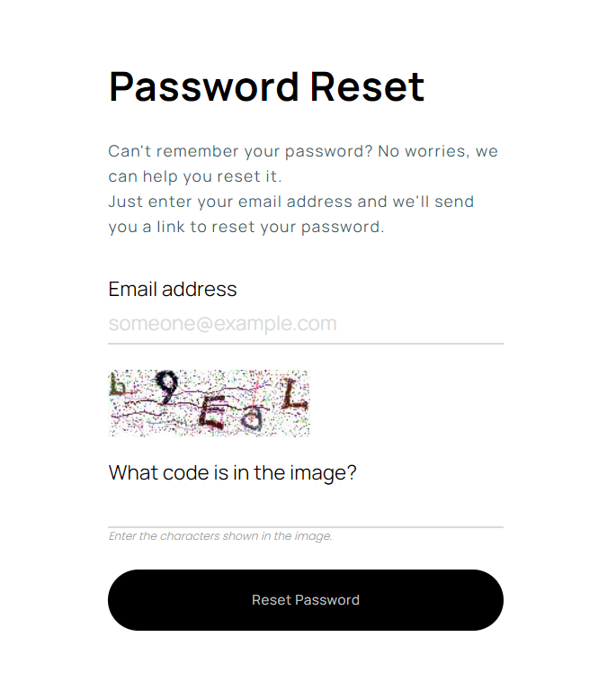616x691 pixels.
Task: Click the word "Password" in the heading
Action: [204, 86]
